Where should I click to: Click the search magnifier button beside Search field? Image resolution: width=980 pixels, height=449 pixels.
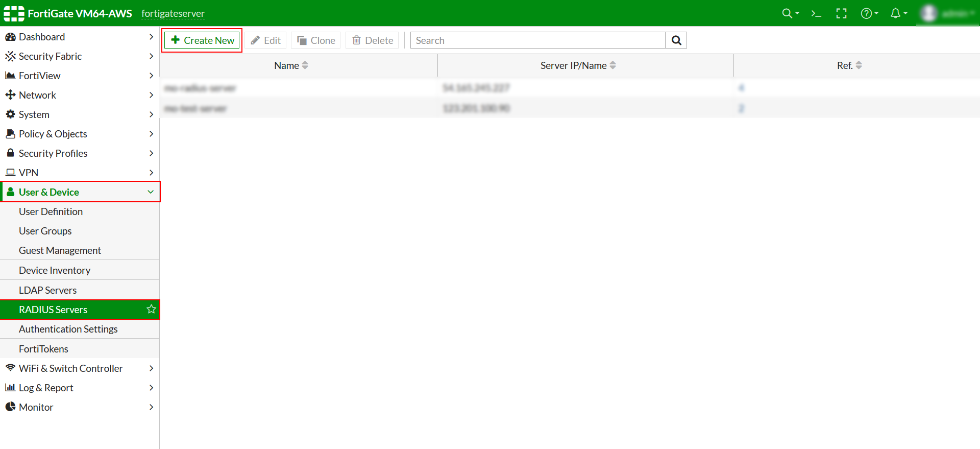[676, 40]
